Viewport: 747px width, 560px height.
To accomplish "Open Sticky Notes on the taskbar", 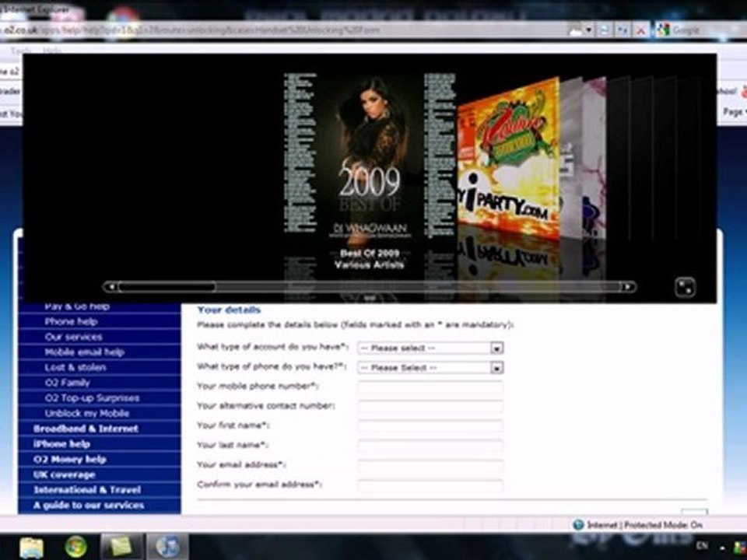I will (x=121, y=547).
